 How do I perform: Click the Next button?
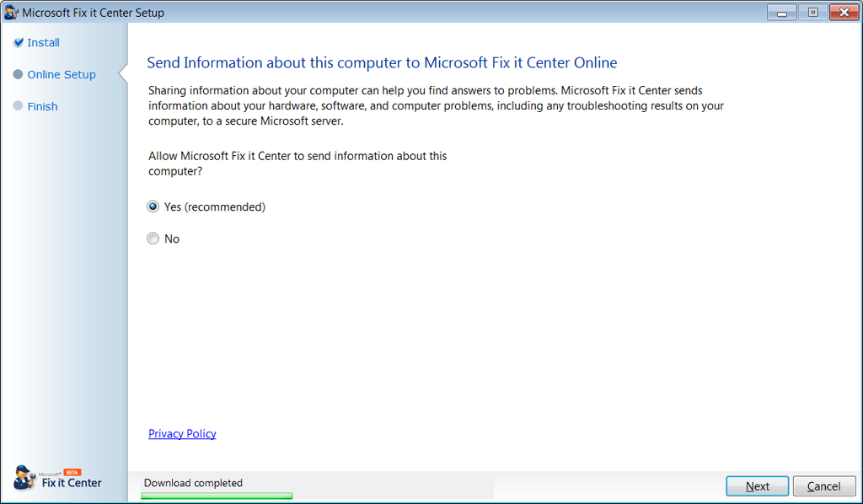pyautogui.click(x=758, y=486)
